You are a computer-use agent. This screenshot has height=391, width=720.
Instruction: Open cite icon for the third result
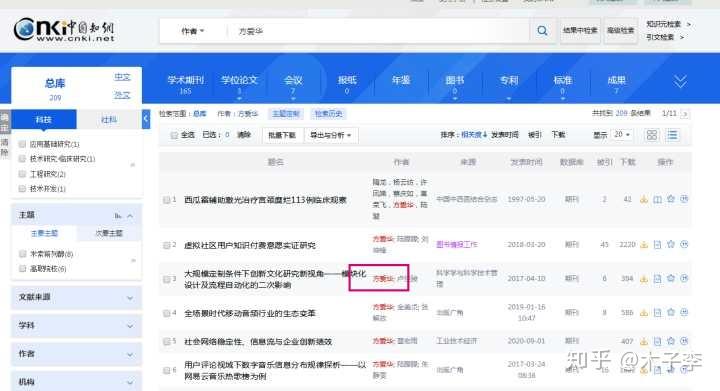click(x=684, y=278)
